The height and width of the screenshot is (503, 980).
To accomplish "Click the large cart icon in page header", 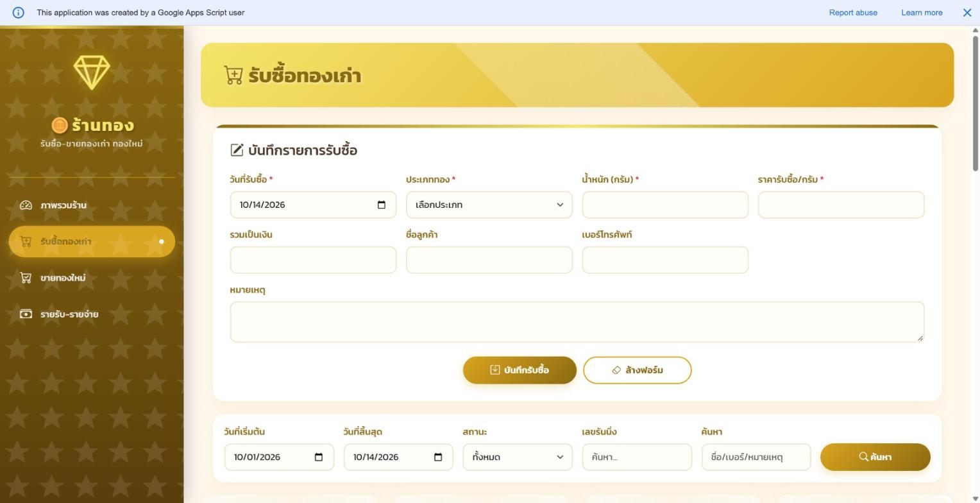I will tap(233, 75).
